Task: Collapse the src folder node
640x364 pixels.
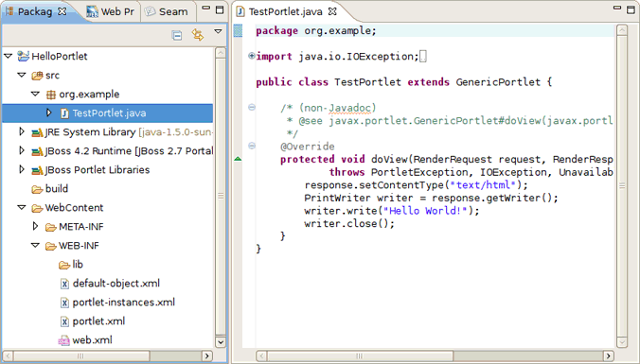Action: (x=22, y=75)
